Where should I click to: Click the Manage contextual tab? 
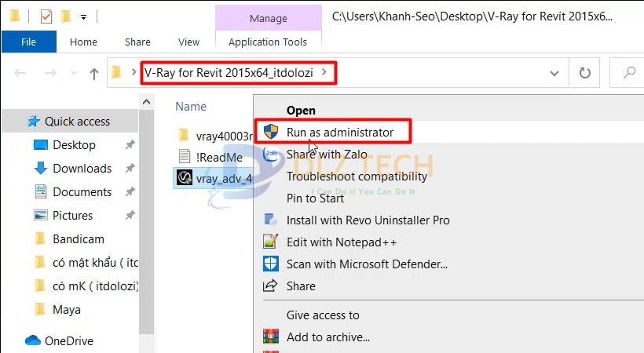pos(268,19)
